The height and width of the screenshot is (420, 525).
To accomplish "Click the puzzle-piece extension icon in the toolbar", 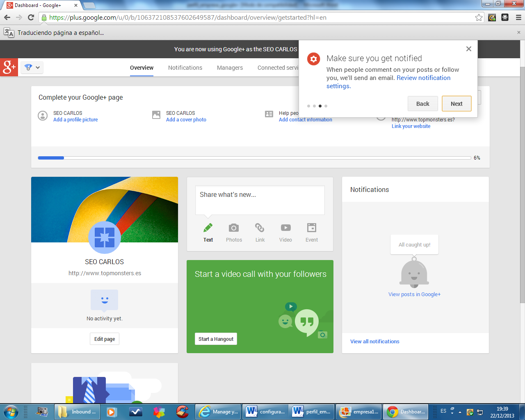I will (505, 18).
